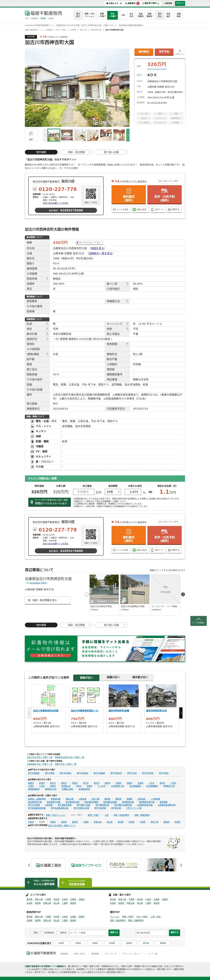The height and width of the screenshot is (980, 210).
Task: Go to previous similar properties with left arrow
Action: point(29,713)
